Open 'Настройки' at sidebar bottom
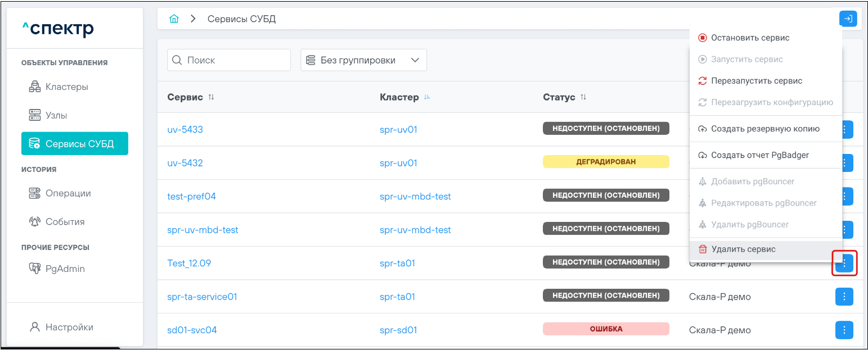Image resolution: width=868 pixels, height=350 pixels. pyautogui.click(x=69, y=327)
